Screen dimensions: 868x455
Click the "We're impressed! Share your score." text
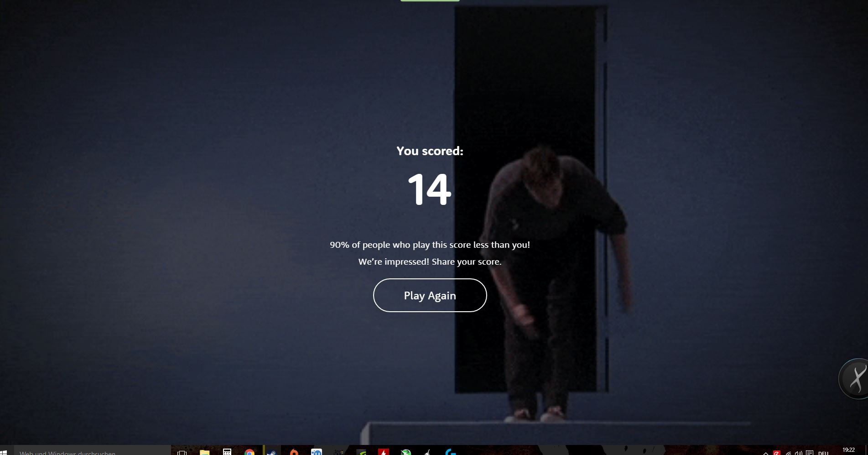point(430,261)
